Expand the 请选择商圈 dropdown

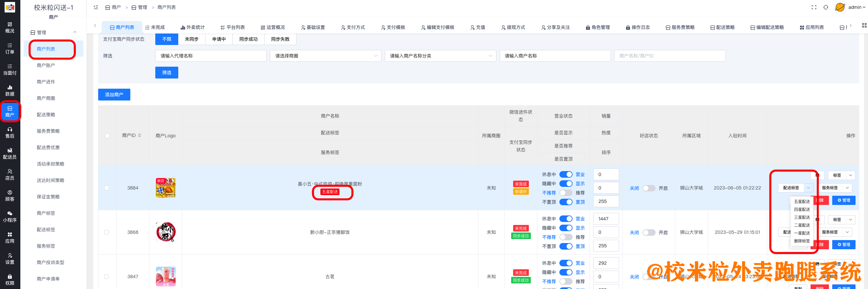pyautogui.click(x=325, y=56)
